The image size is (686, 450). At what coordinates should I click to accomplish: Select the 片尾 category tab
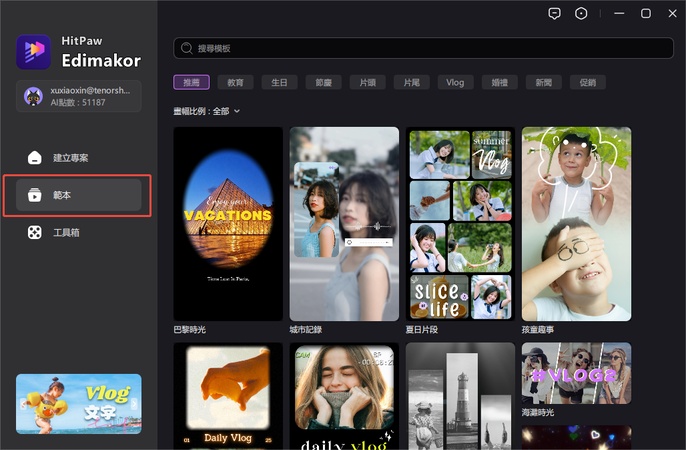tap(411, 82)
